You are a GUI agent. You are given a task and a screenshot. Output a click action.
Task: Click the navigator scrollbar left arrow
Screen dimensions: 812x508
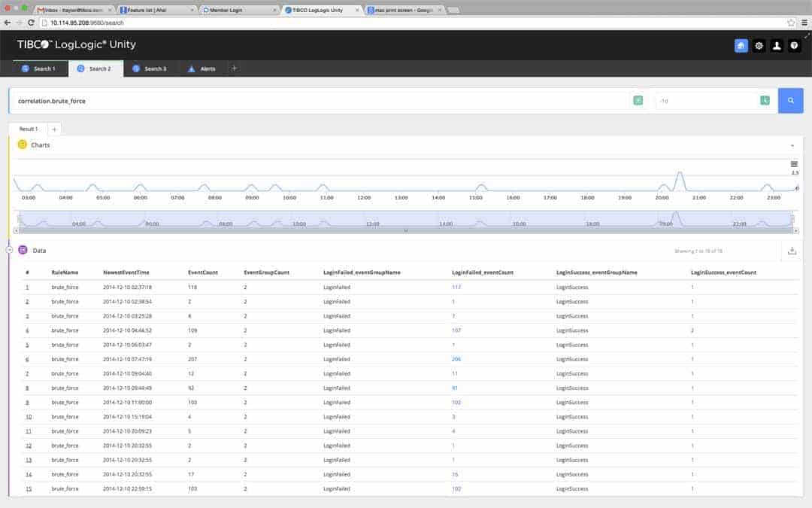[16, 231]
